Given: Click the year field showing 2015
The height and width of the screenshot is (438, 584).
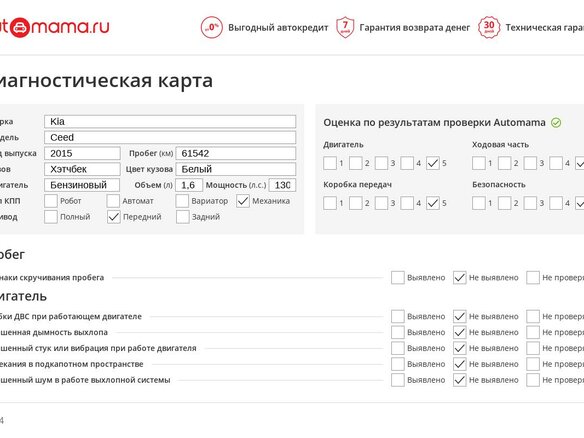Looking at the screenshot, I should (82, 153).
